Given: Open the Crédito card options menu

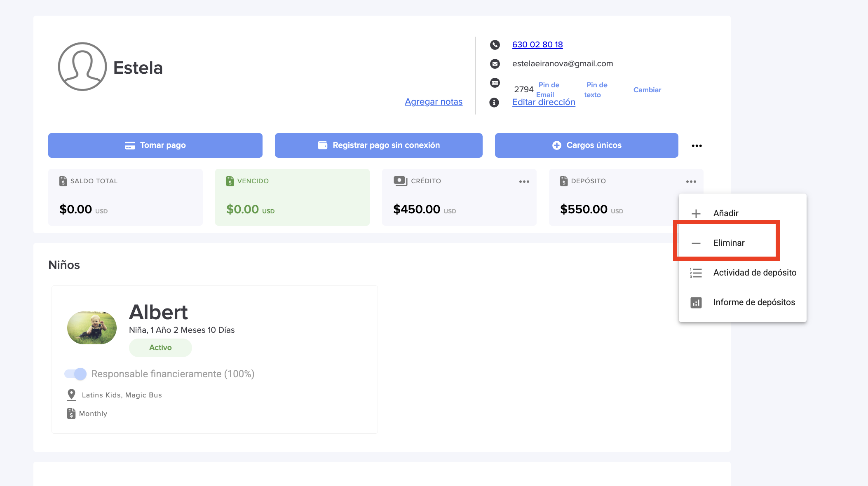Looking at the screenshot, I should point(524,182).
